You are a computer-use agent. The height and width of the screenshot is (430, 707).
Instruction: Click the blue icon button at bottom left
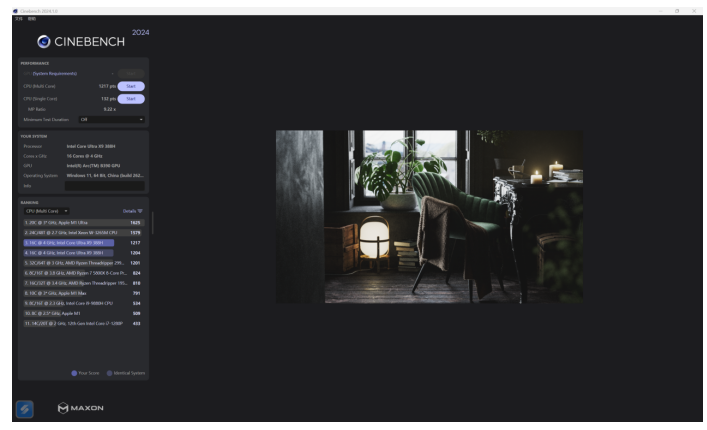(x=23, y=408)
